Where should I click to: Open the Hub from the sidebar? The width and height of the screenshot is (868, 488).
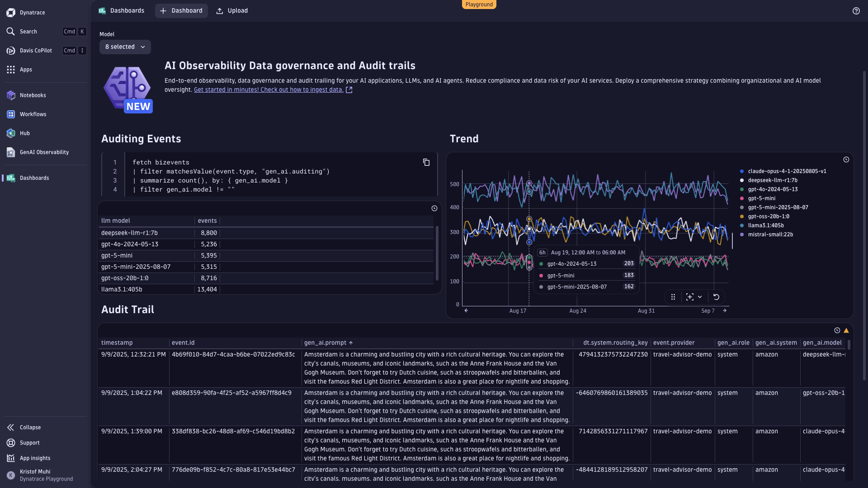click(11, 133)
